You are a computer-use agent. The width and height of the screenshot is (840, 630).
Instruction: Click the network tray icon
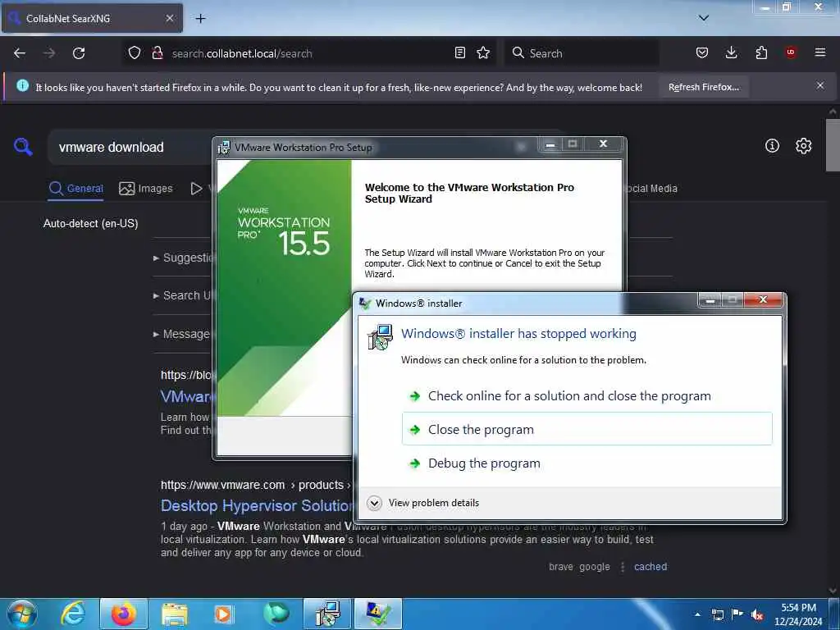tap(718, 614)
